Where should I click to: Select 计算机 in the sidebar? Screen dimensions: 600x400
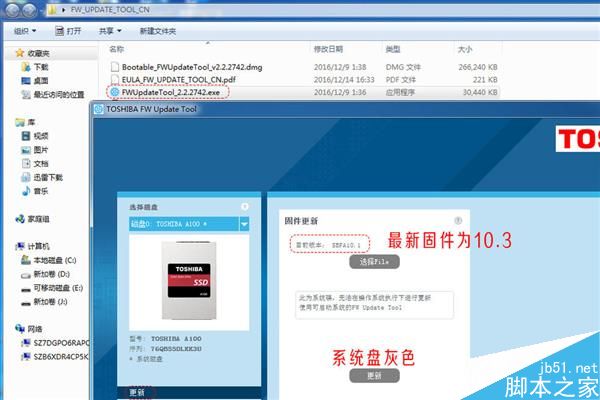[x=32, y=246]
